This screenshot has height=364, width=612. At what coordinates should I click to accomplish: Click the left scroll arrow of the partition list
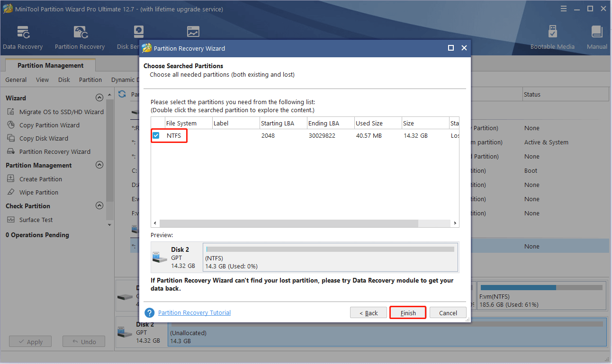click(x=155, y=223)
